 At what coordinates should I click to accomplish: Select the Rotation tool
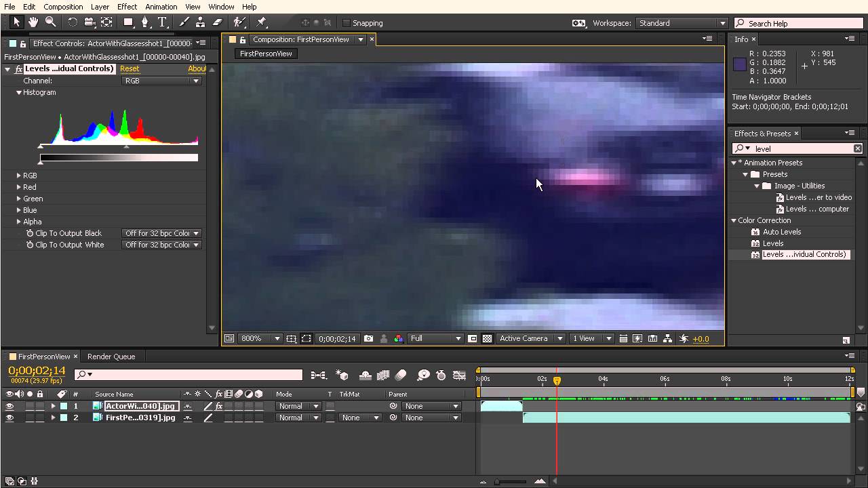[x=73, y=22]
